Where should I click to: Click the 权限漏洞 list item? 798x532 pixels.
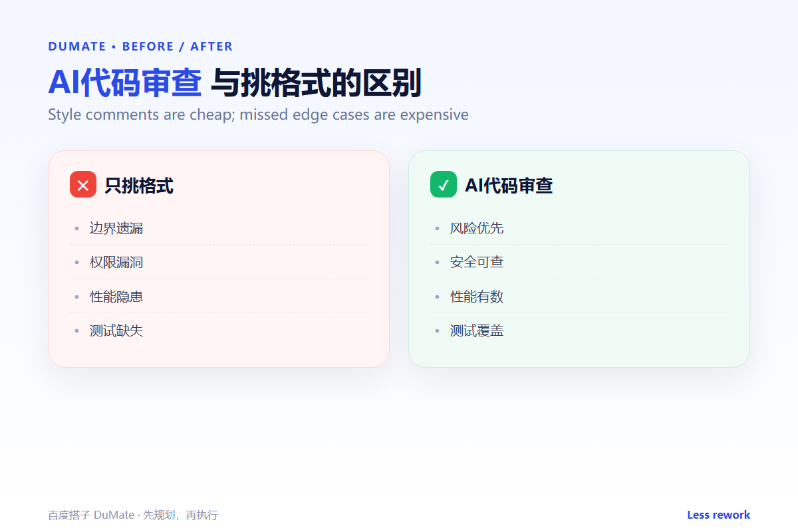click(x=219, y=262)
